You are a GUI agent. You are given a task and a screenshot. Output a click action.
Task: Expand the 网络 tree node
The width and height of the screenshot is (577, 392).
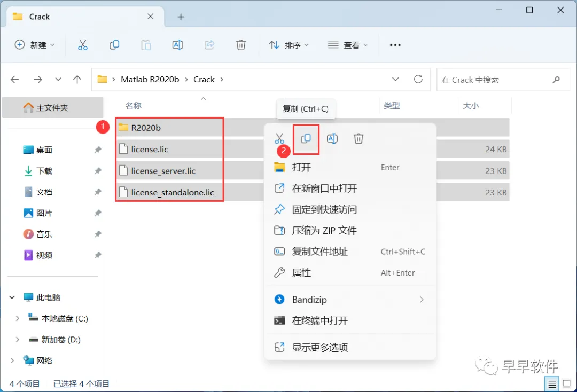coord(12,360)
